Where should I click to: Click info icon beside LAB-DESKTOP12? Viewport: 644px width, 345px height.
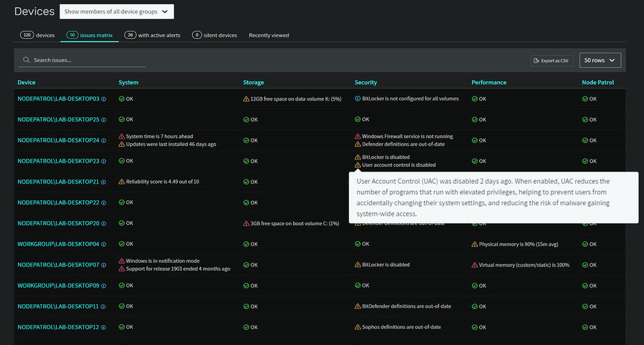(103, 328)
